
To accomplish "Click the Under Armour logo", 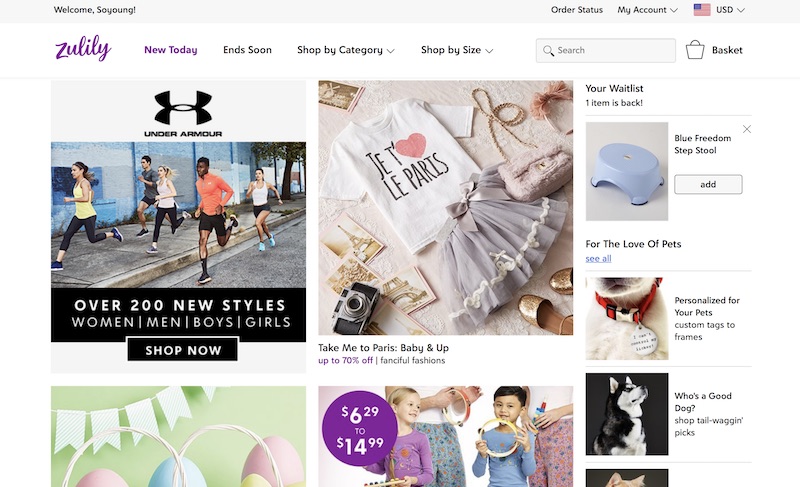I will 183,114.
